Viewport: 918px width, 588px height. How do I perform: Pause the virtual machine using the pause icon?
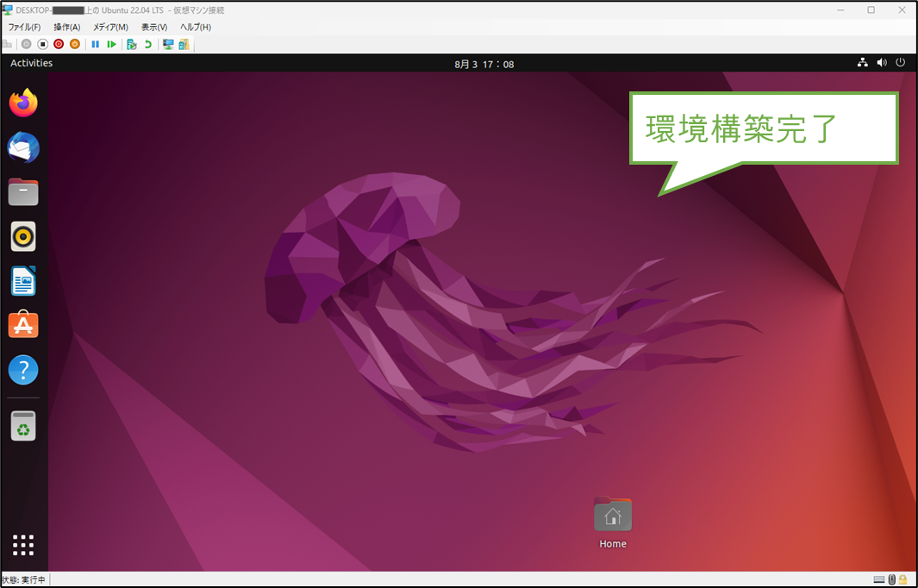[x=95, y=44]
